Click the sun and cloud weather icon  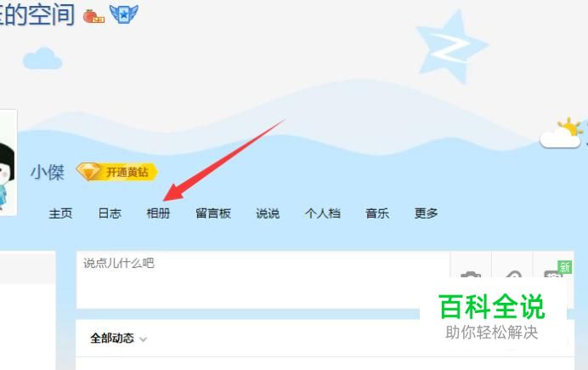click(x=562, y=133)
